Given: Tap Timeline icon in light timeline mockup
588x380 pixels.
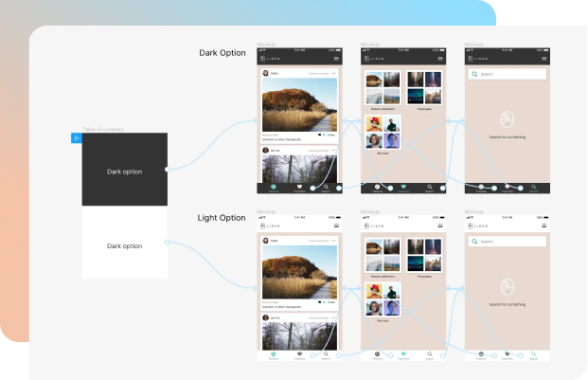Looking at the screenshot, I should [274, 353].
